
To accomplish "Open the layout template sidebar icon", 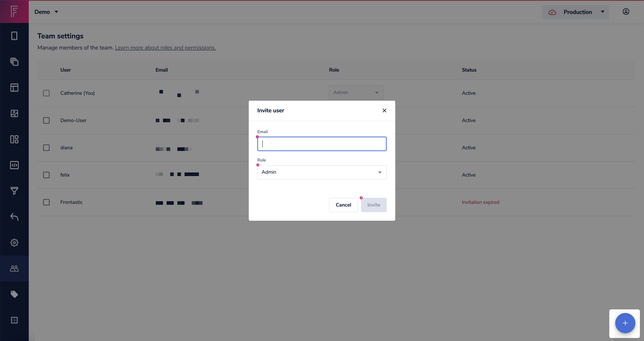I will pyautogui.click(x=14, y=87).
